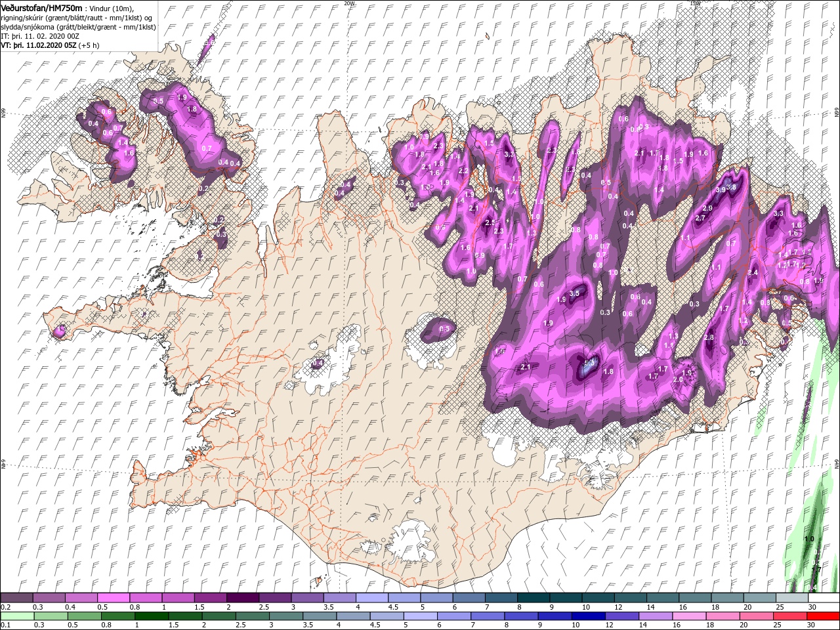The width and height of the screenshot is (840, 630).
Task: Click the upper legend swatch between 0.2 and 0.3
Action: coord(17,598)
